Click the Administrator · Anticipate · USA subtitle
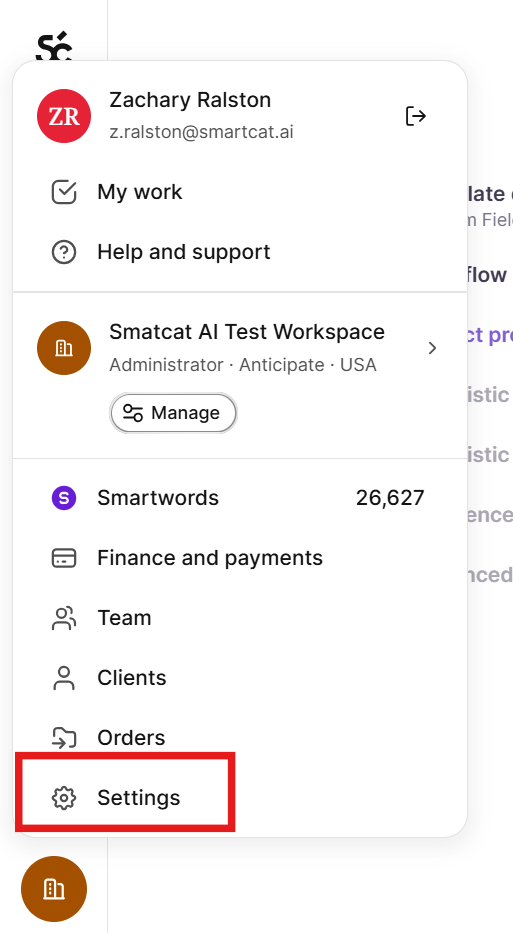Image resolution: width=513 pixels, height=933 pixels. point(243,365)
